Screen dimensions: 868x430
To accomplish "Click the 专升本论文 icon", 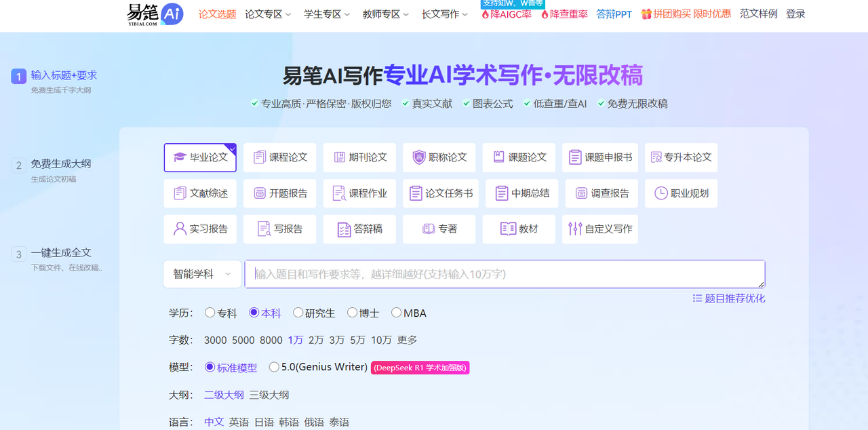I will click(656, 157).
